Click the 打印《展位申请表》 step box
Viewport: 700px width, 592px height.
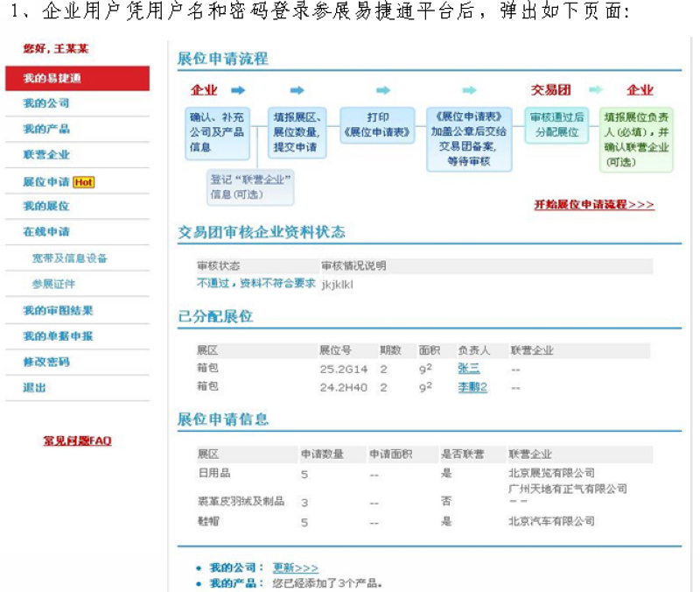coord(377,126)
